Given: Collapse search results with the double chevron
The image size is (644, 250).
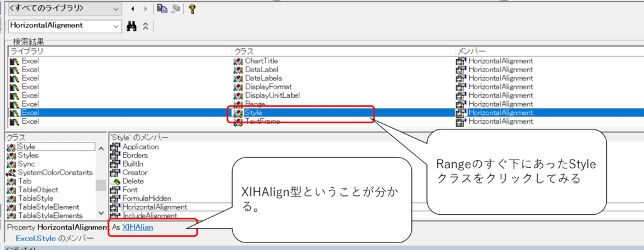Looking at the screenshot, I should (145, 26).
